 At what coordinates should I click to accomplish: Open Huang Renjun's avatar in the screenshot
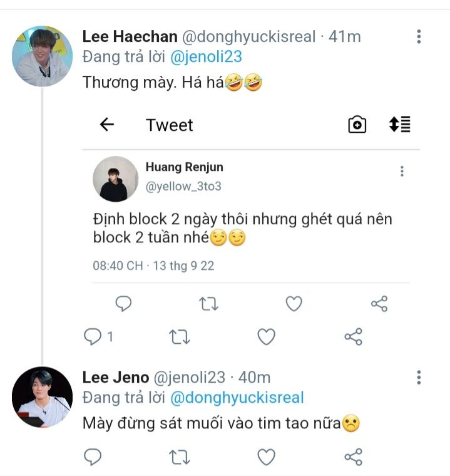116,178
